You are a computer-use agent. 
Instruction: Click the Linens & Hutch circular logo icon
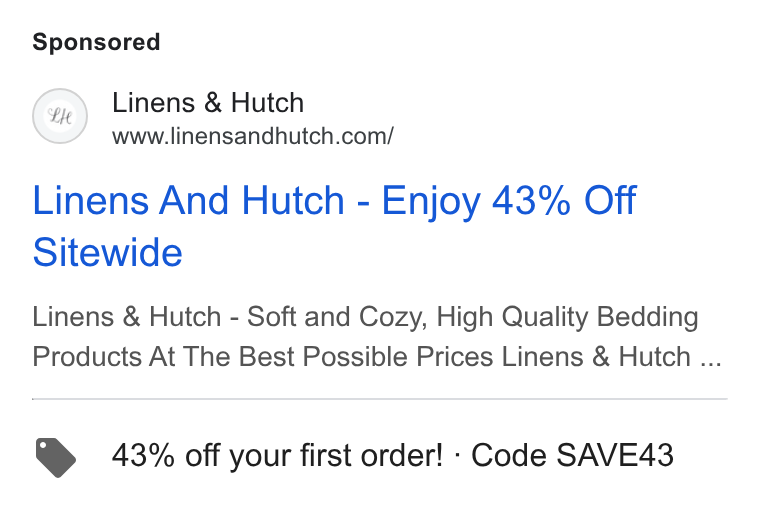click(x=60, y=116)
